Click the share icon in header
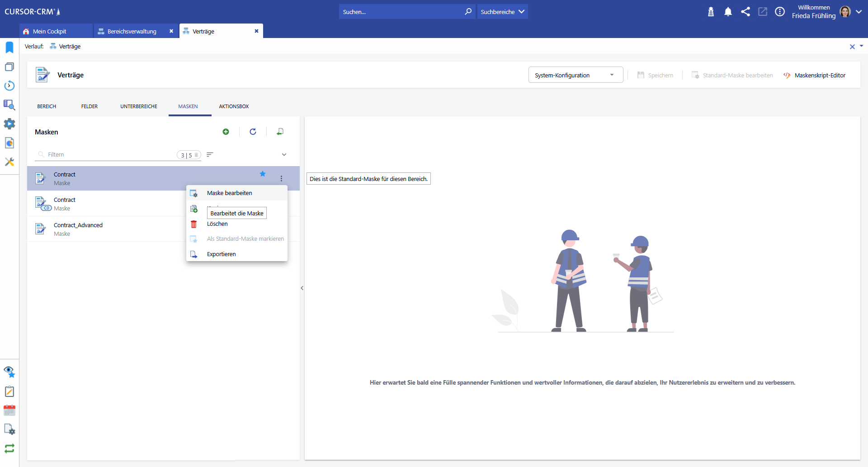868x467 pixels. click(745, 12)
